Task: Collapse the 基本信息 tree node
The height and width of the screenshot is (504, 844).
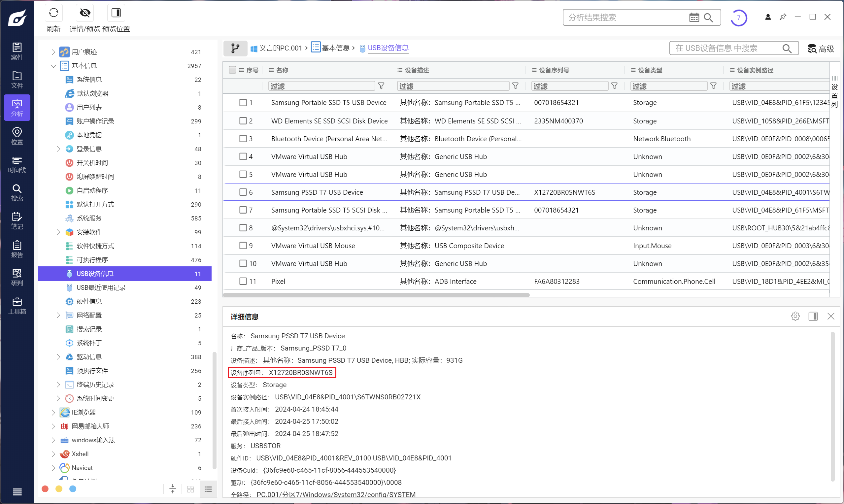Action: 53,66
